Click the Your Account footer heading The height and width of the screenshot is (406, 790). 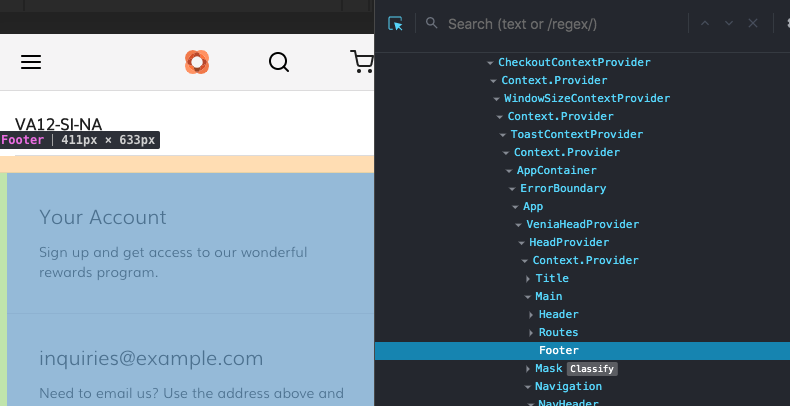coord(103,217)
